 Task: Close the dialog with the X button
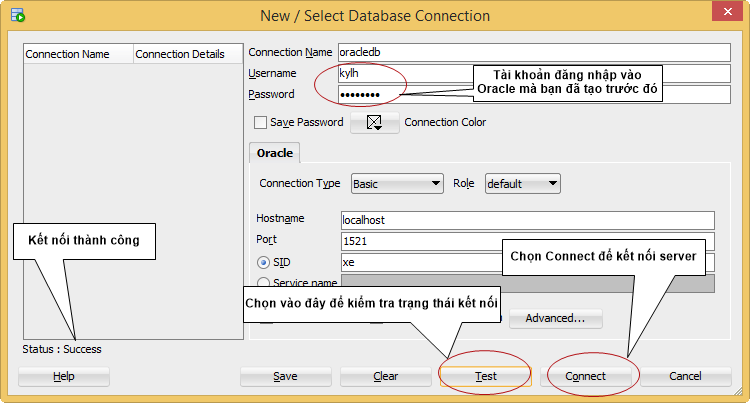pos(727,11)
